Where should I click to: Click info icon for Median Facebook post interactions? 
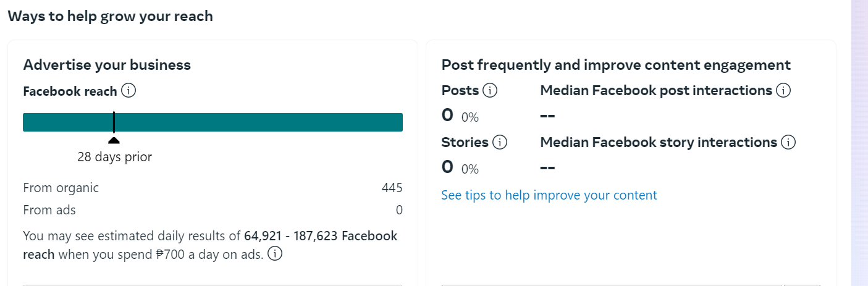click(783, 91)
